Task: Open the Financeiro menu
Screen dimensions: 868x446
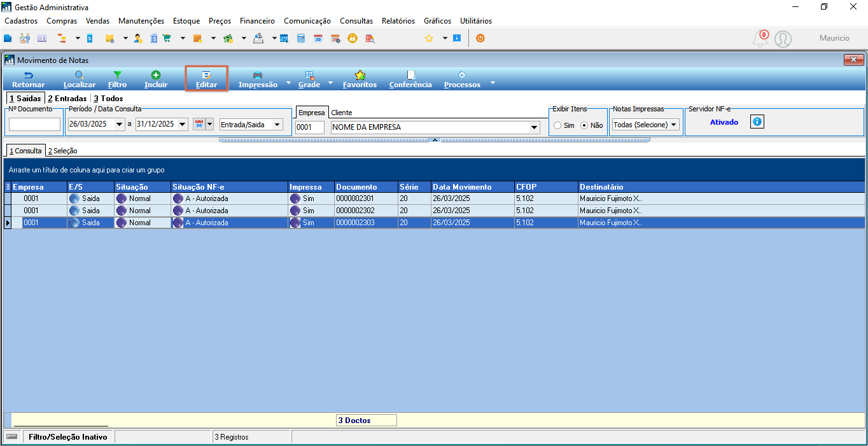Action: pos(257,21)
